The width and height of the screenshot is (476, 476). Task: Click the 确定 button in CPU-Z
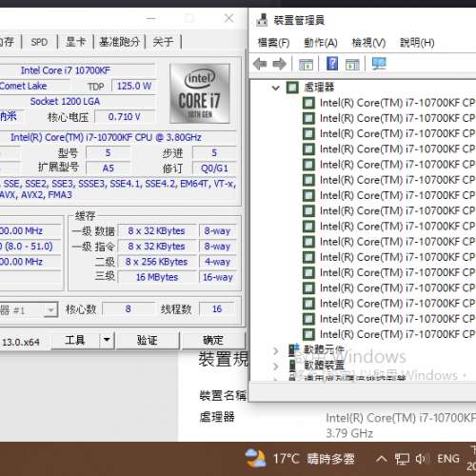click(212, 341)
